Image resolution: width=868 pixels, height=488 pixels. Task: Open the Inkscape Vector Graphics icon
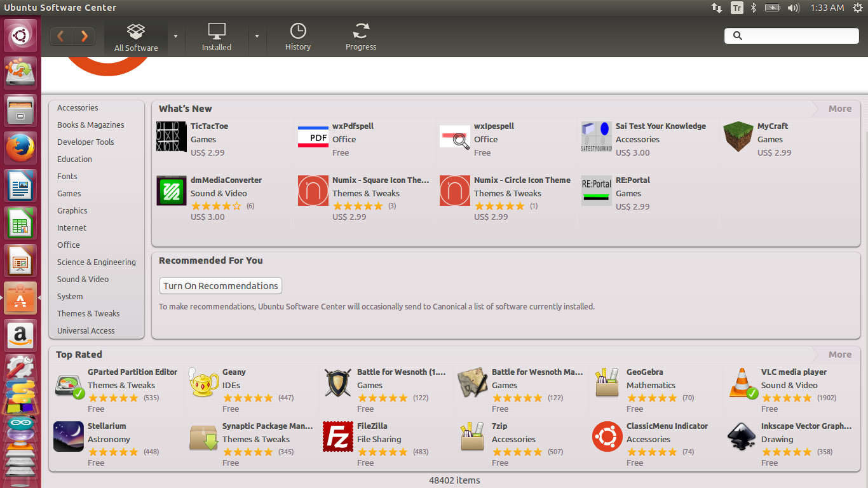click(742, 437)
